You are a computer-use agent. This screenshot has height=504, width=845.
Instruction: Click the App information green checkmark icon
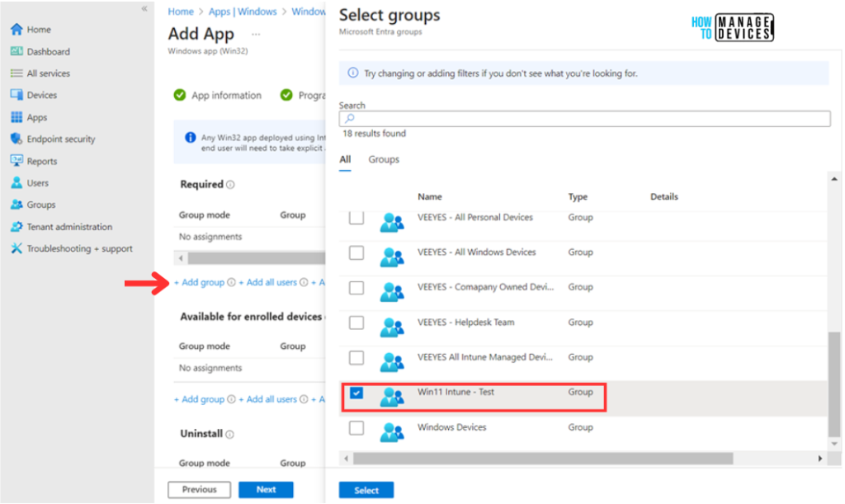179,96
